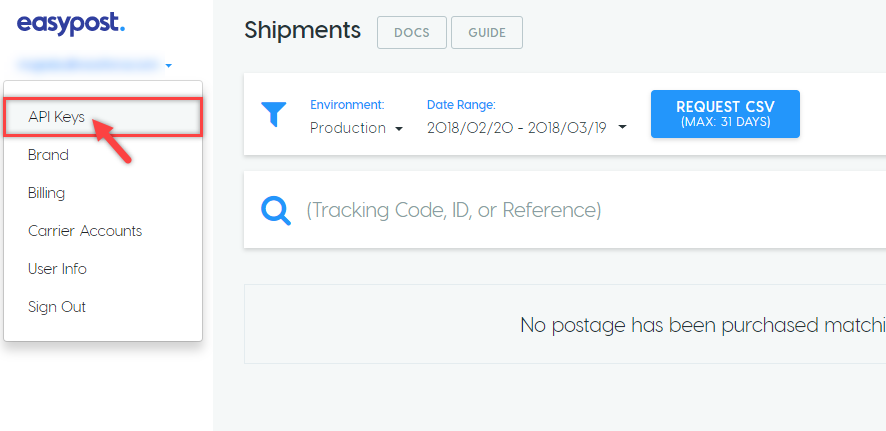The width and height of the screenshot is (886, 431).
Task: Click the blue filter funnel icon
Action: [x=273, y=114]
